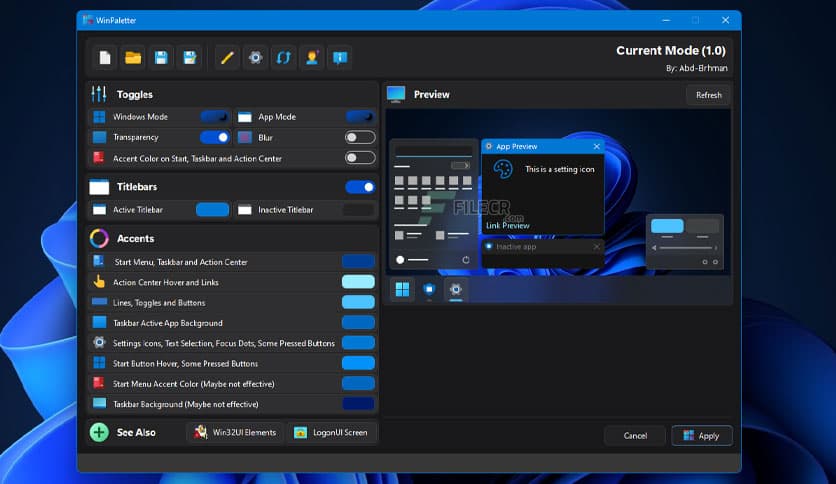Click the person avatar icon in toolbar
The image size is (836, 484).
[x=312, y=58]
